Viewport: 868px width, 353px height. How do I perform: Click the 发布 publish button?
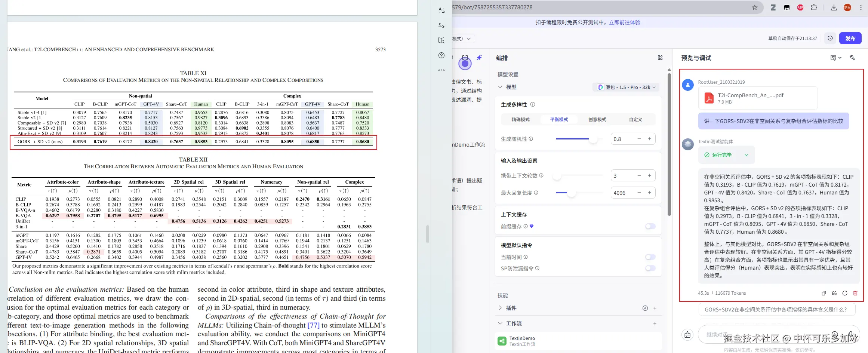coord(850,38)
